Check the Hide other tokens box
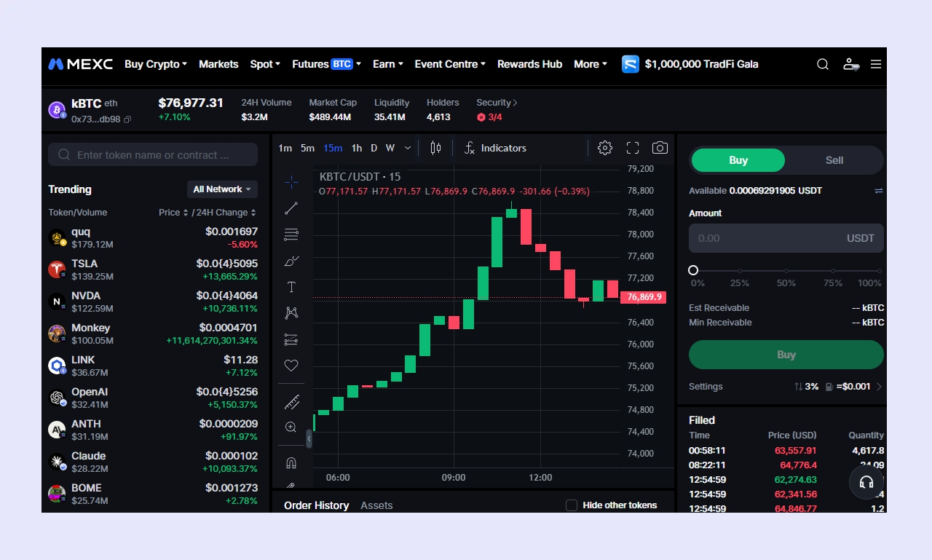 click(x=572, y=505)
